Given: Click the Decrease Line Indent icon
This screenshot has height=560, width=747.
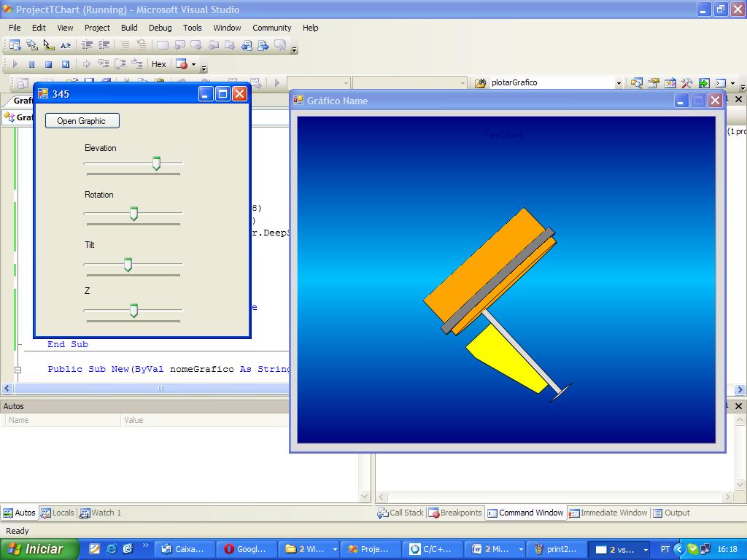Looking at the screenshot, I should point(88,45).
